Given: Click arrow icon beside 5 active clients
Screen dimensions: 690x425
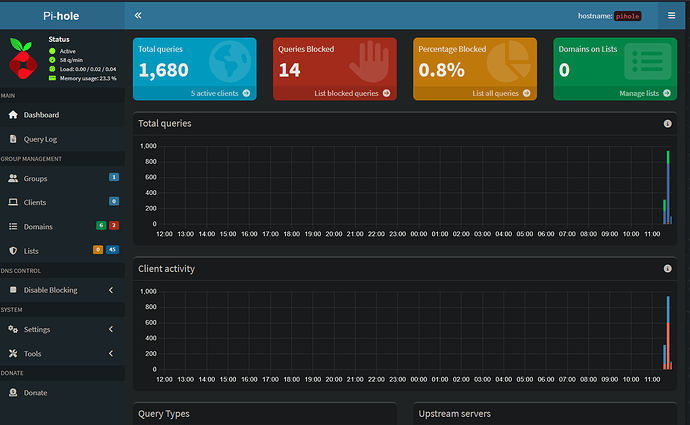Looking at the screenshot, I should (x=246, y=93).
